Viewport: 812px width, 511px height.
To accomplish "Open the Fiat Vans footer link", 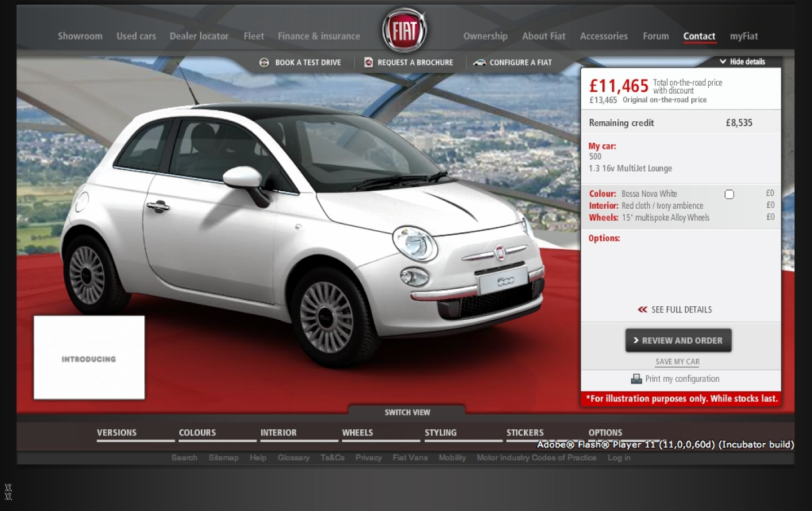I will tap(410, 458).
